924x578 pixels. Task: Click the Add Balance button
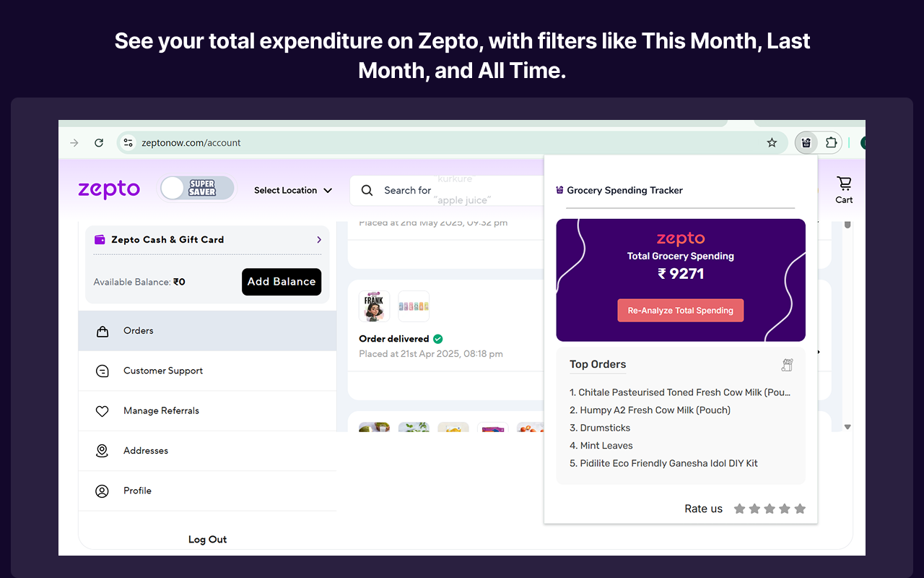click(x=282, y=282)
